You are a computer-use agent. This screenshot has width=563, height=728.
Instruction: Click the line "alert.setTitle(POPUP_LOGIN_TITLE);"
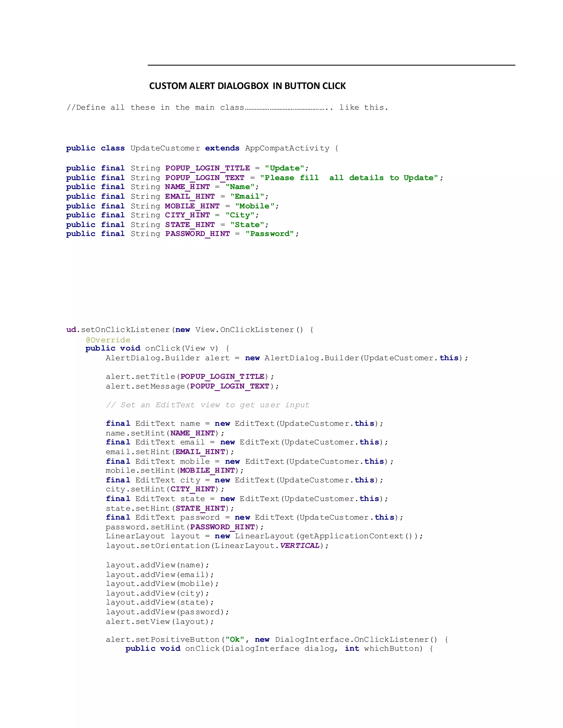click(190, 376)
